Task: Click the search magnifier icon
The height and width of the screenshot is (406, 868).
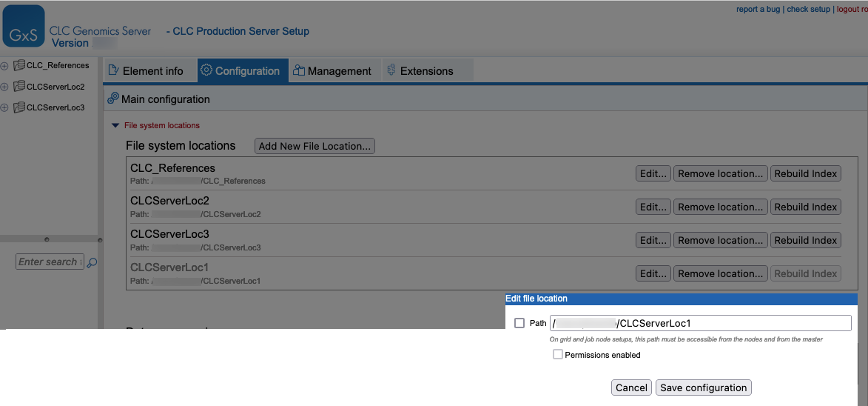Action: pos(92,262)
